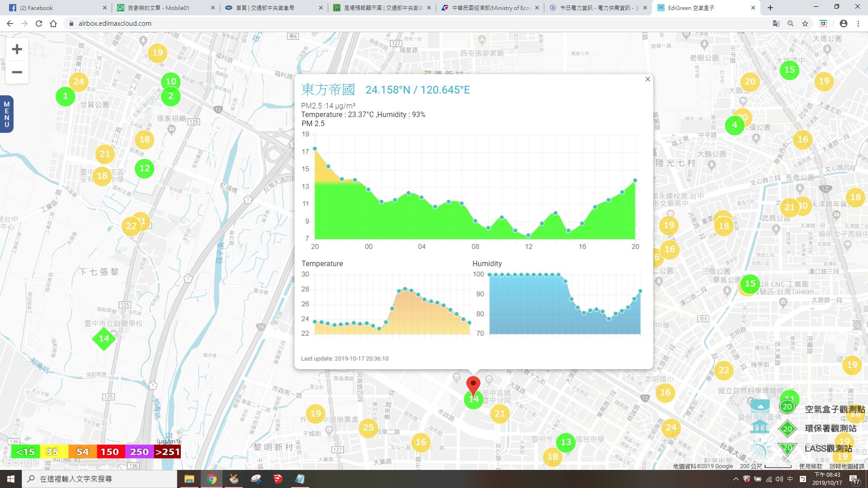Bookmark this page with star icon

tap(805, 23)
